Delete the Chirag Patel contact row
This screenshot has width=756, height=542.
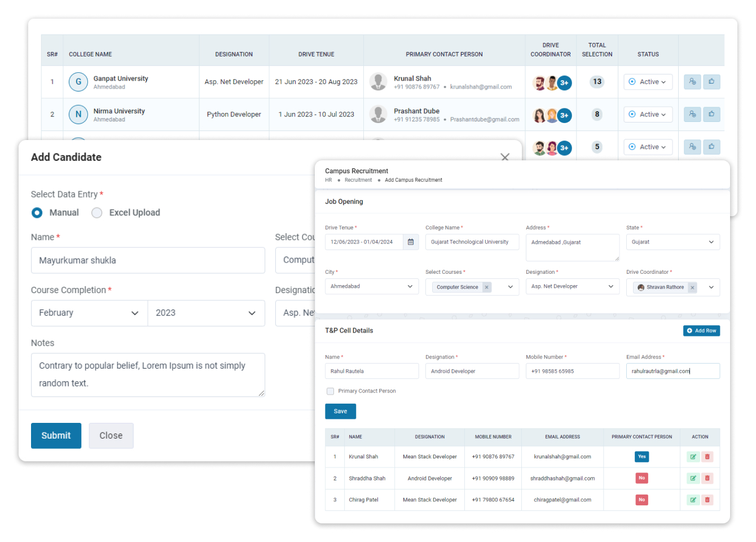707,500
